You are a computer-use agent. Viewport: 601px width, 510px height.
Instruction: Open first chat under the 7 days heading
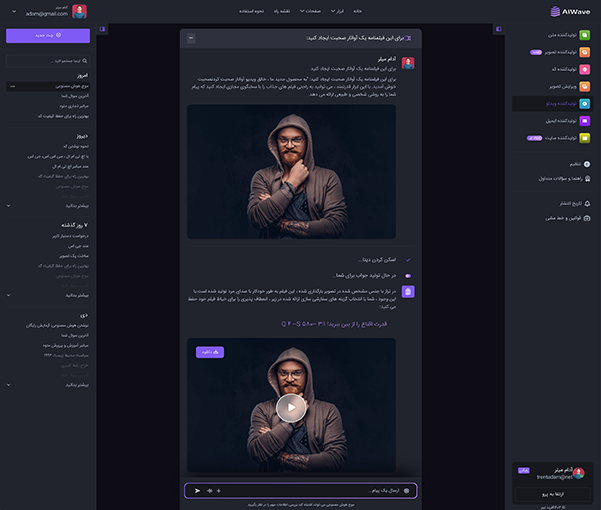coord(70,236)
